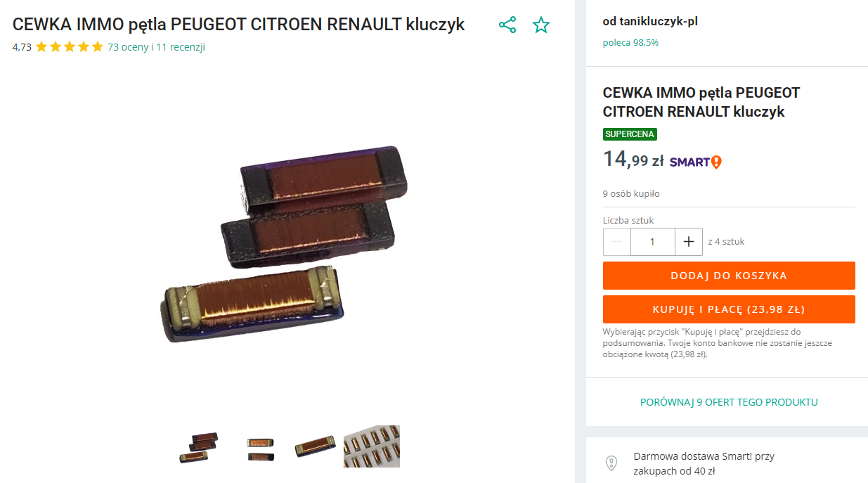Select first thumbnail with three coils

tap(199, 446)
